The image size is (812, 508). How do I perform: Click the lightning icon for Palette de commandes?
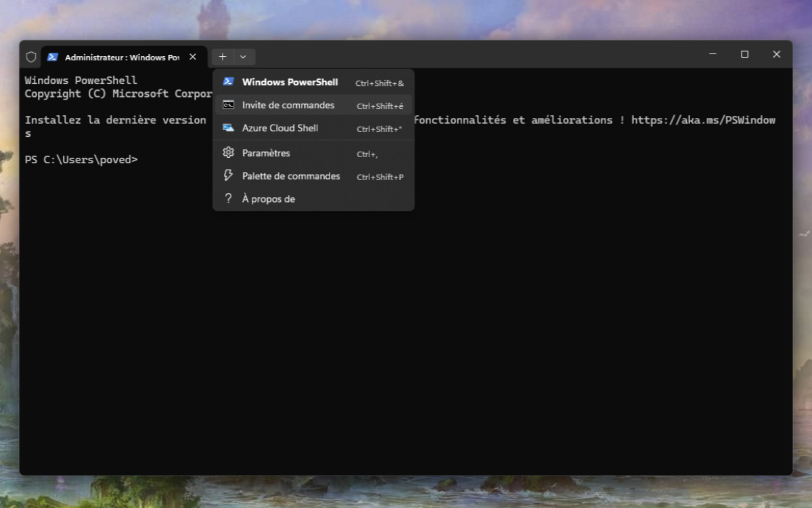point(229,175)
